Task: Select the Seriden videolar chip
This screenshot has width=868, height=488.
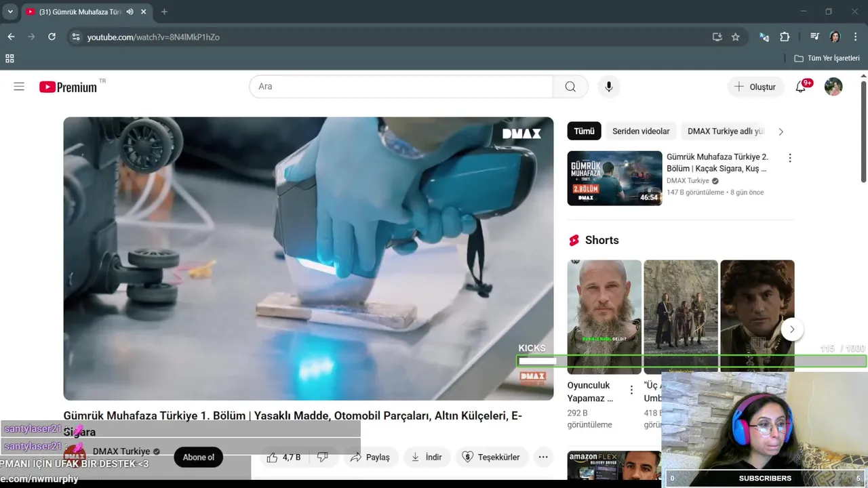Action: [x=641, y=131]
